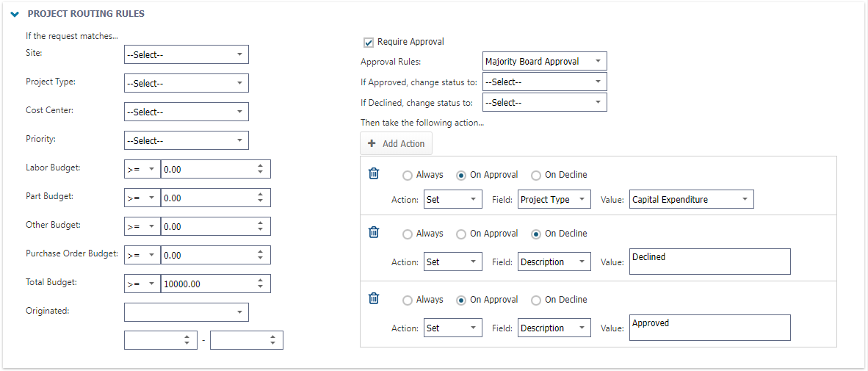Delete the Project Type action row
The width and height of the screenshot is (868, 371).
coord(374,173)
